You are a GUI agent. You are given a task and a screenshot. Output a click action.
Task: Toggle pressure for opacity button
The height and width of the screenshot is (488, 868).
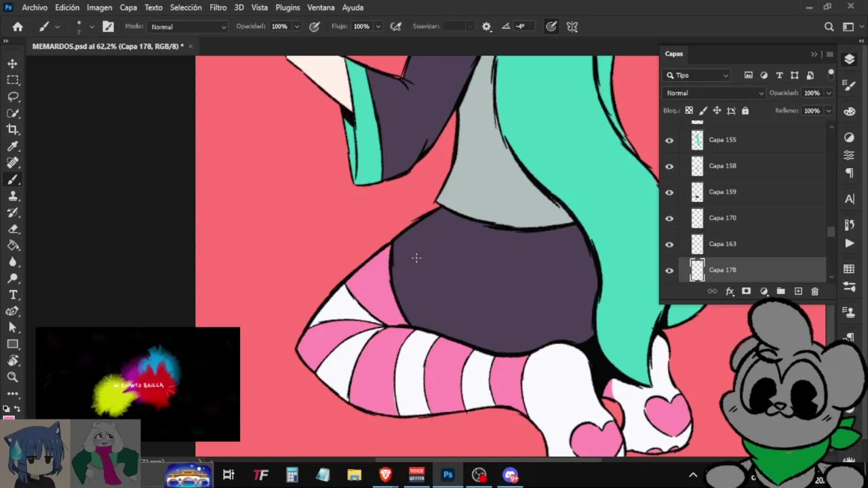coord(315,26)
